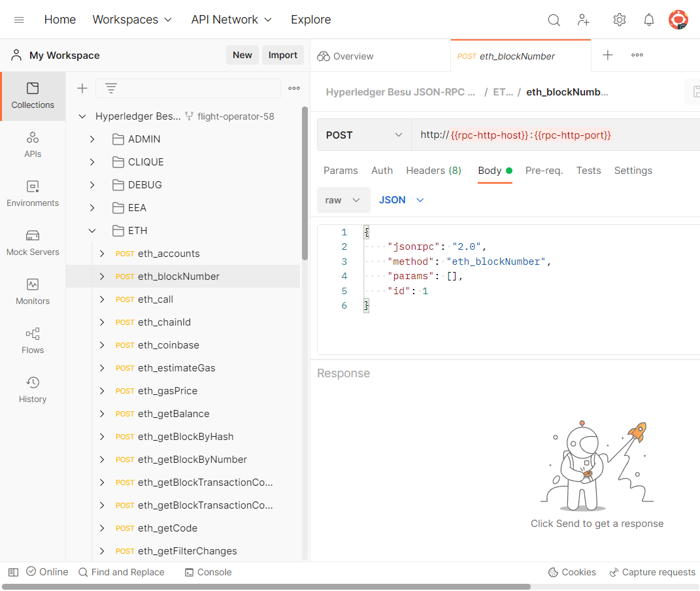Open Cookies manager
Viewport: 700px width, 591px height.
pos(572,572)
